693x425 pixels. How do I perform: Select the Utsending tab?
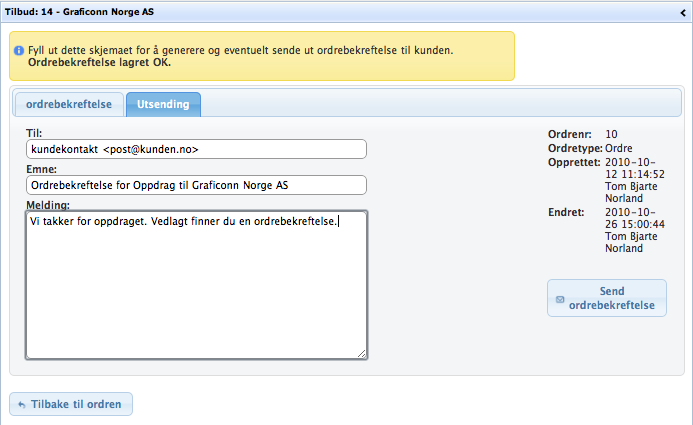tap(163, 105)
